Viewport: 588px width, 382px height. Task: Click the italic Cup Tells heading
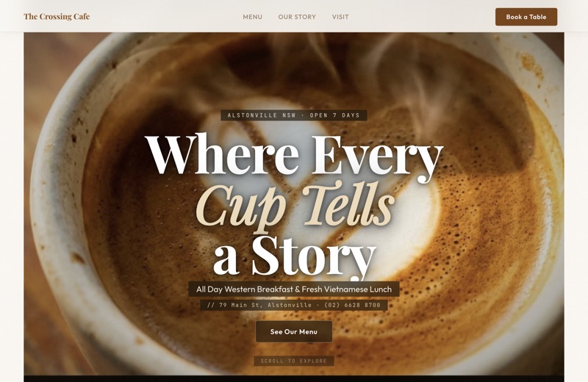295,206
